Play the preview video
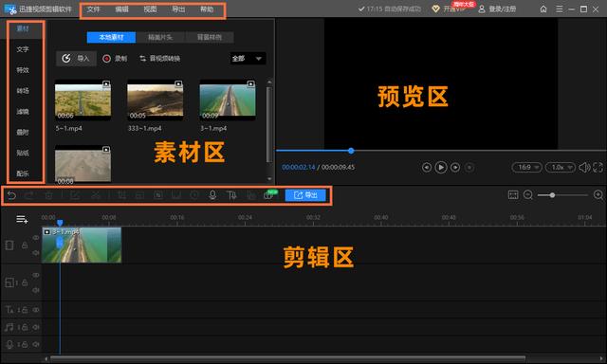 coord(441,168)
